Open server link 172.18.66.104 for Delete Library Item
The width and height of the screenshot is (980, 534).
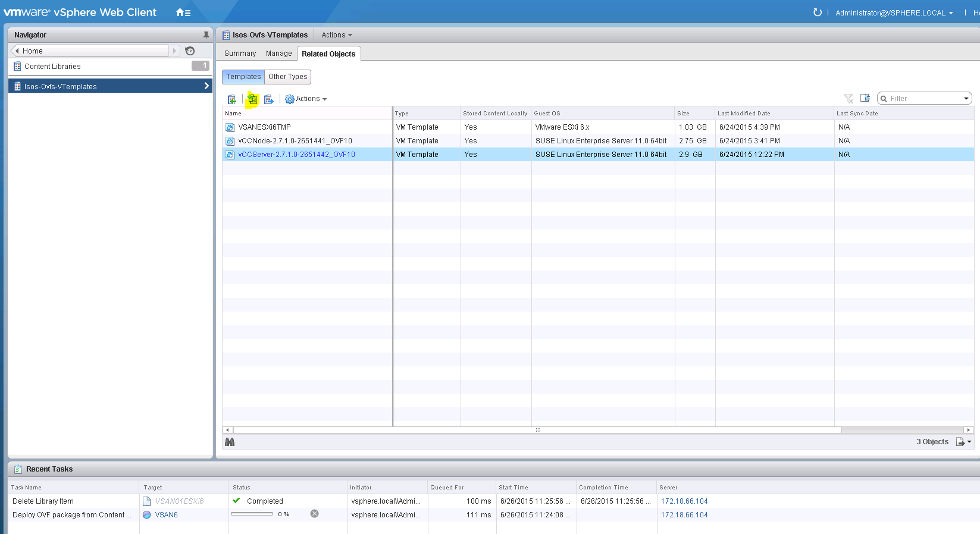(x=684, y=501)
